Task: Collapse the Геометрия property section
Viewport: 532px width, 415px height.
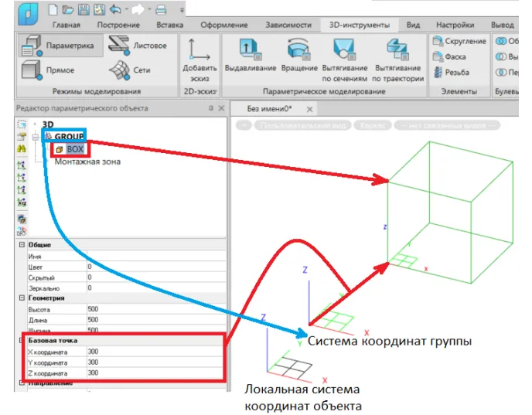Action: 22,298
